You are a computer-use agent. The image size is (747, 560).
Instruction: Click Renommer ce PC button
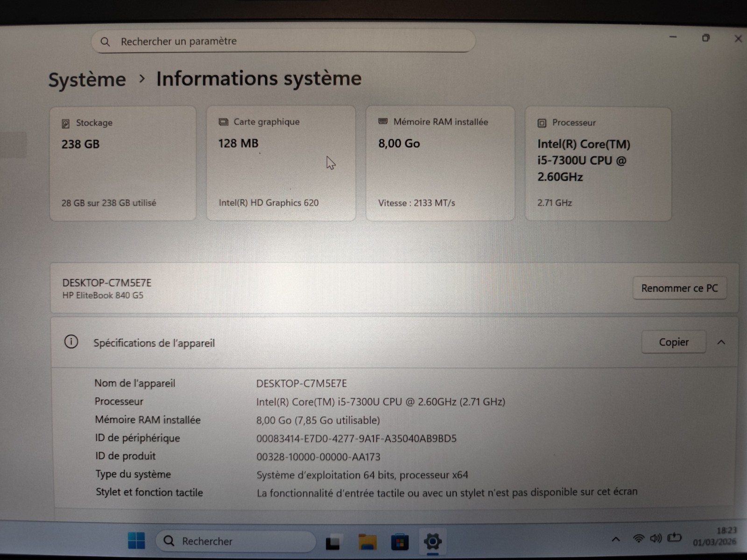pyautogui.click(x=679, y=288)
